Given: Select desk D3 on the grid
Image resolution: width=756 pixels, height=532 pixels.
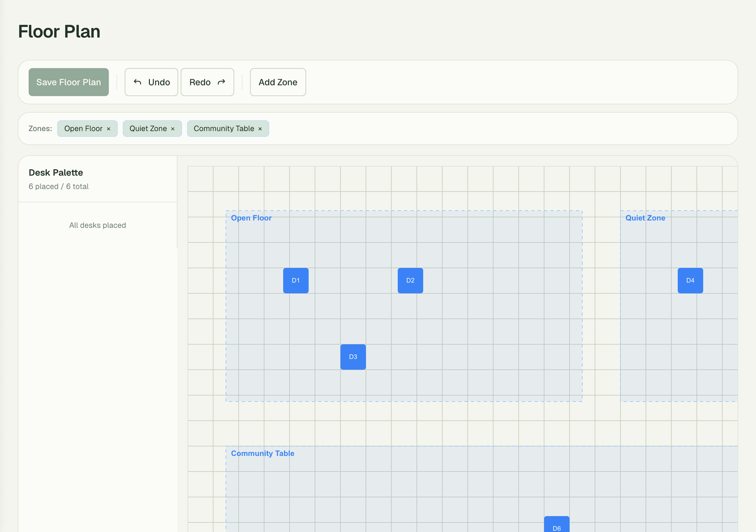Looking at the screenshot, I should click(353, 357).
